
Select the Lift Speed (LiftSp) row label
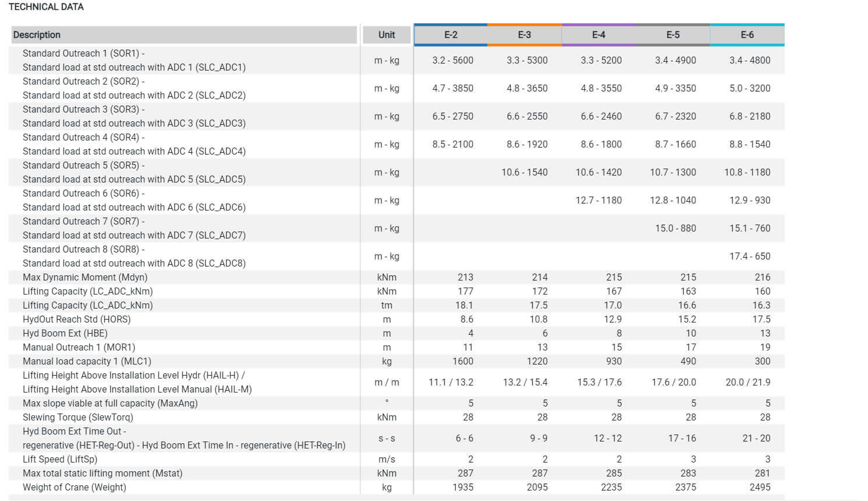click(60, 460)
